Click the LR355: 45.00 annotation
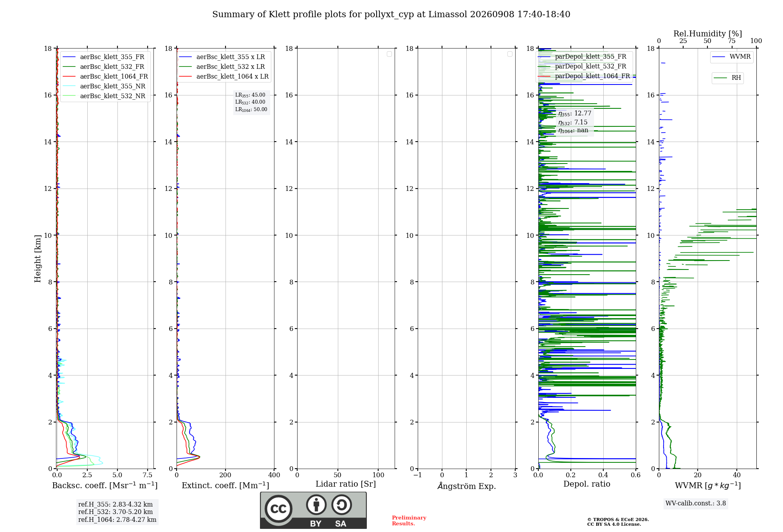The image size is (783, 532). point(250,95)
